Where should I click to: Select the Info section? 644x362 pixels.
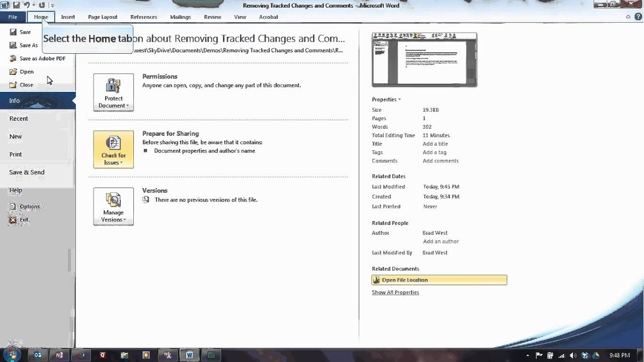click(38, 101)
